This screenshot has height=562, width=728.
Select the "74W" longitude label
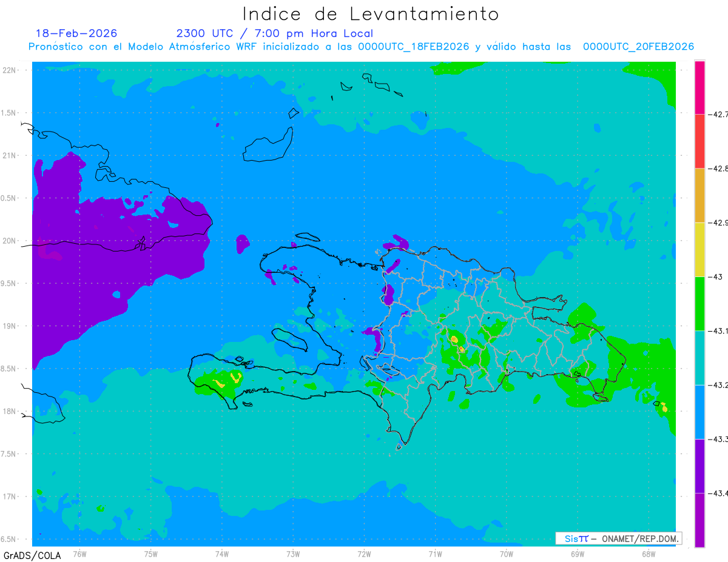[222, 554]
